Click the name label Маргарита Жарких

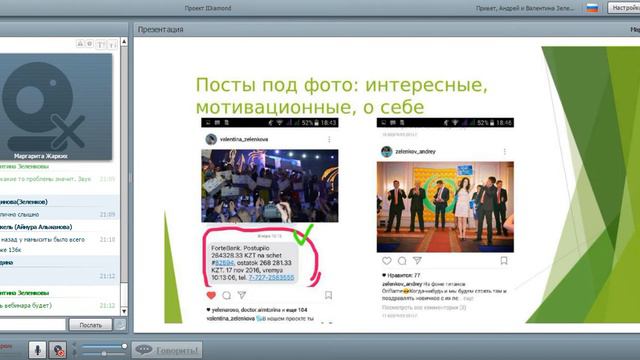click(x=40, y=156)
